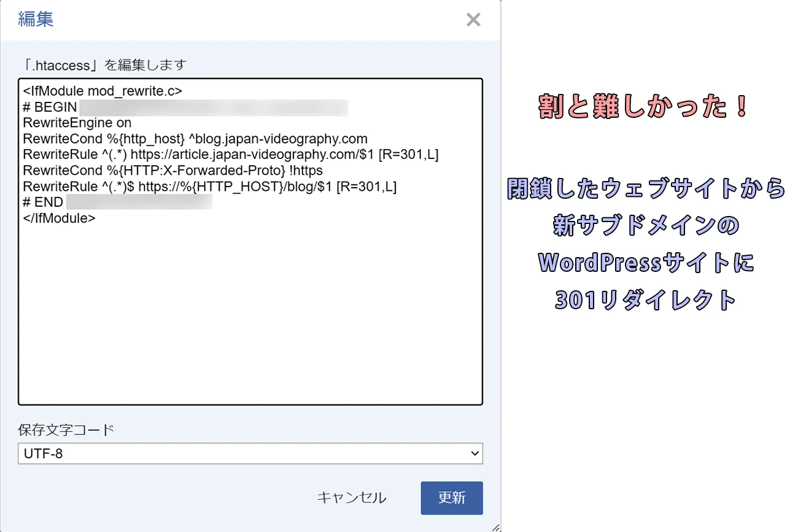The image size is (798, 532).
Task: Click the 割と難しかった！ heading text
Action: click(x=645, y=107)
